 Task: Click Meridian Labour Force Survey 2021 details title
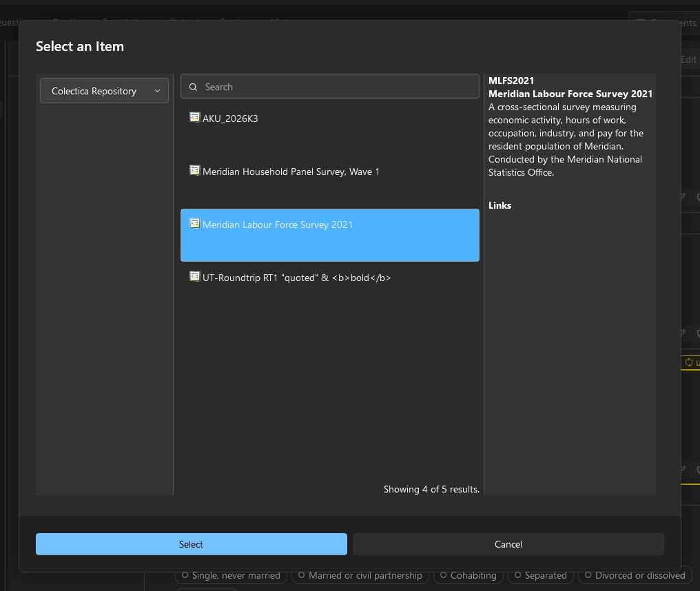pos(570,94)
